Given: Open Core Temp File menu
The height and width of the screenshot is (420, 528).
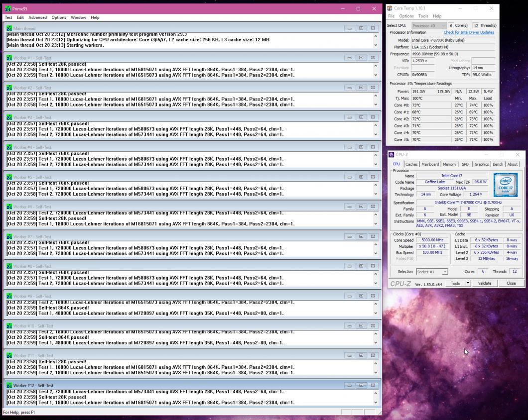Looking at the screenshot, I should click(x=392, y=16).
